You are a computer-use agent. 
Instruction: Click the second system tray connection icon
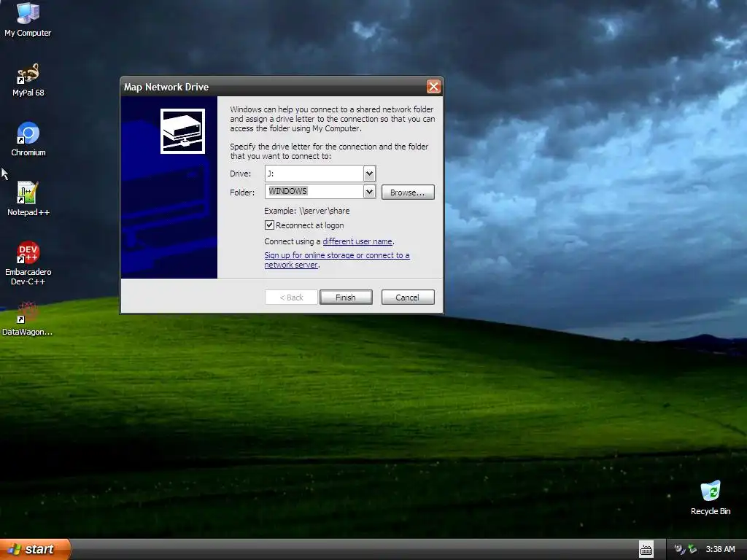[x=692, y=549]
